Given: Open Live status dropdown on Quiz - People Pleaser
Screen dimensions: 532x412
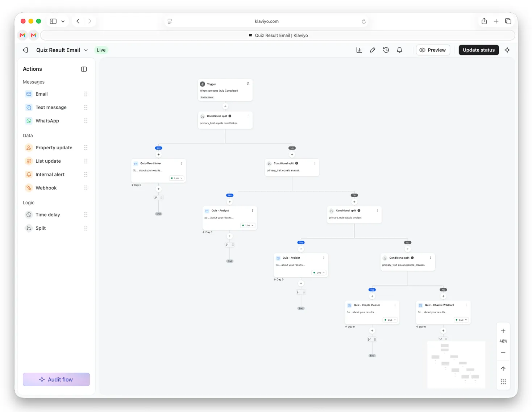Looking at the screenshot, I should 390,320.
